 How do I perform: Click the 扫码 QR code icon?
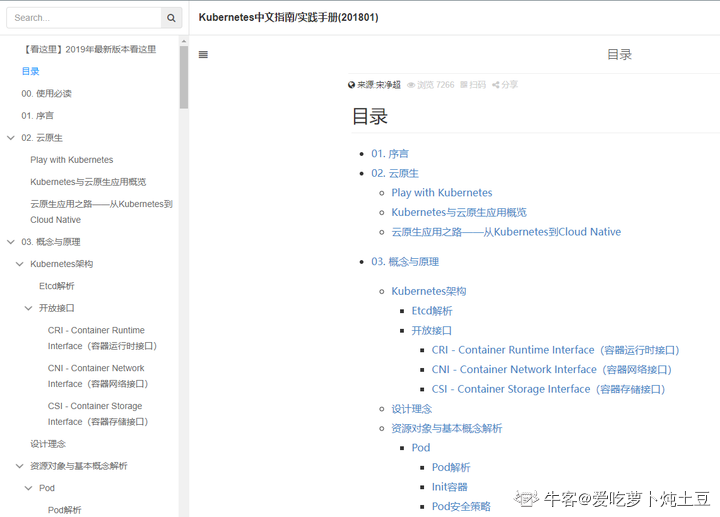(464, 85)
